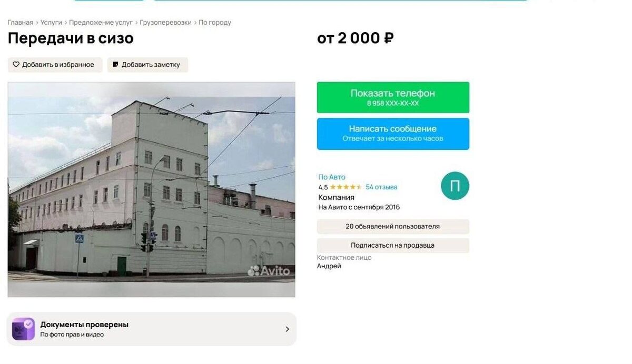632x364 pixels.
Task: Go to Главная breadcrumb
Action: tap(21, 23)
